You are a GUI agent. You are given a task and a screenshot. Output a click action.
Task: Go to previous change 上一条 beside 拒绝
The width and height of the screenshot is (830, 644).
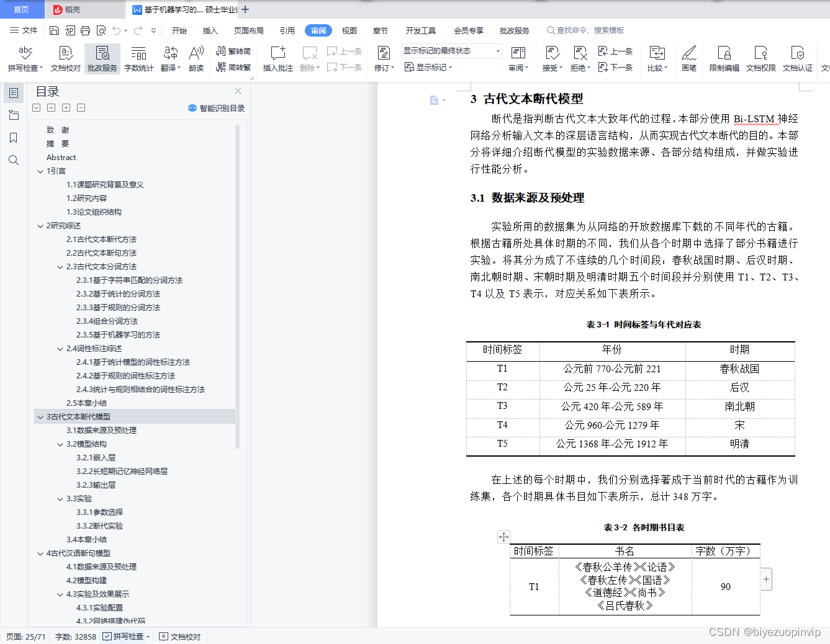click(x=615, y=51)
